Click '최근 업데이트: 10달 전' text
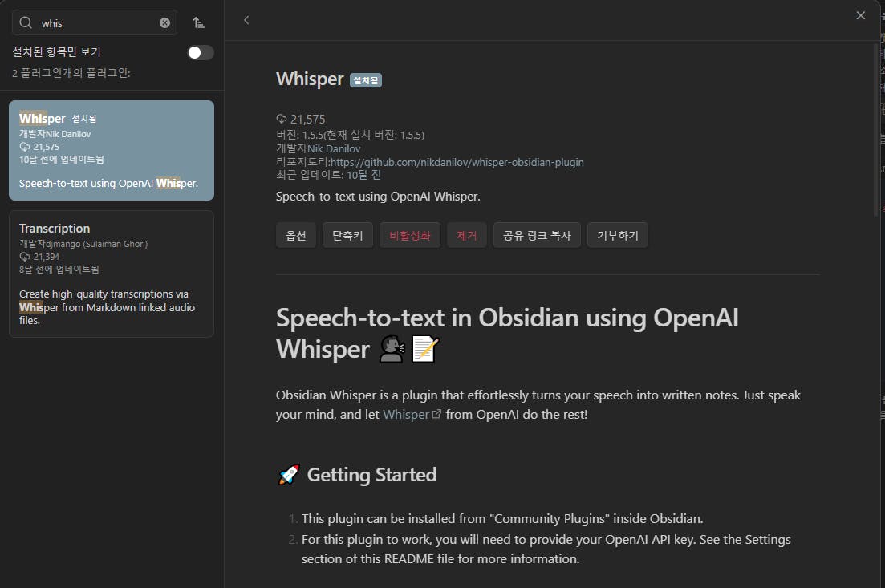The image size is (885, 588). (328, 175)
